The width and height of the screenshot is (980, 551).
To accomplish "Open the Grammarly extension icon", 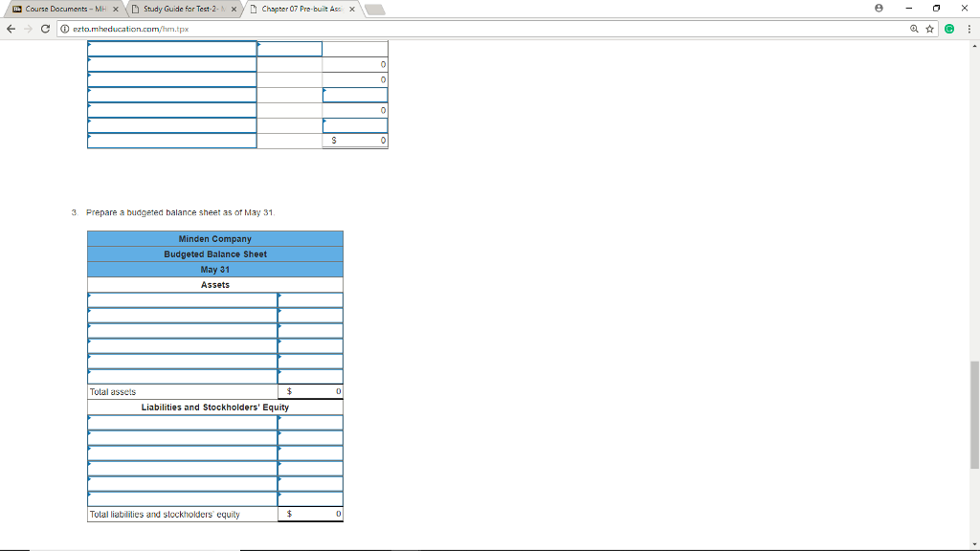I will point(949,29).
